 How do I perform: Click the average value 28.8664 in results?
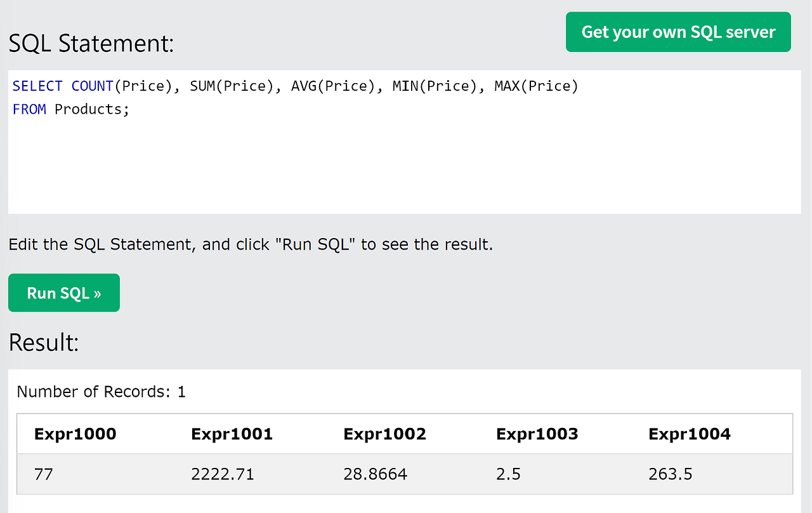tap(376, 474)
